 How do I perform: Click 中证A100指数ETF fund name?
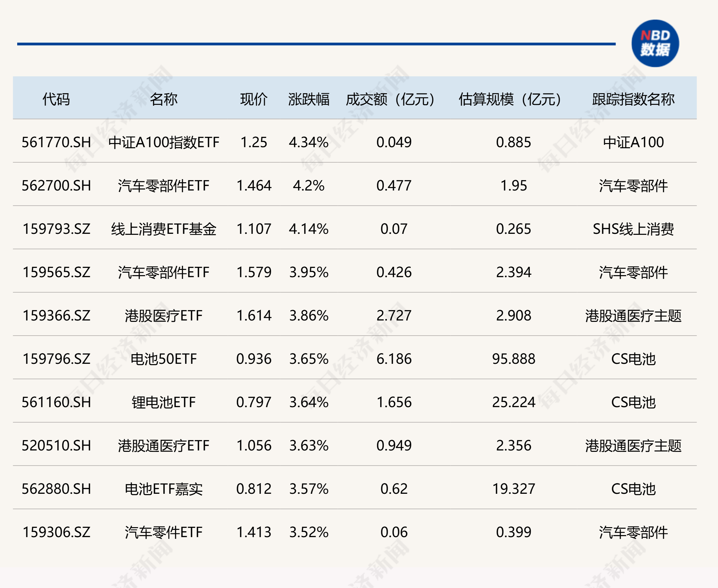(x=163, y=142)
